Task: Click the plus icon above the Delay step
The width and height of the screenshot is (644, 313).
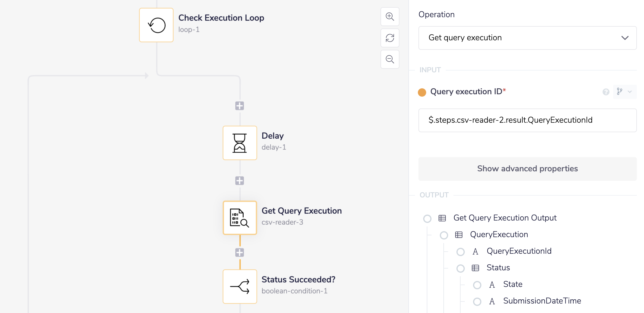Action: pyautogui.click(x=239, y=106)
